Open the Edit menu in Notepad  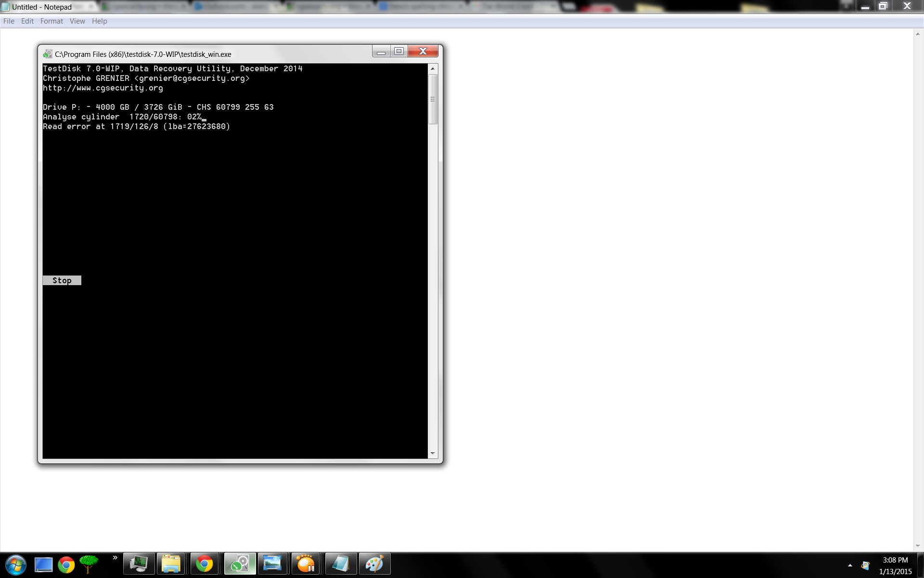coord(27,21)
